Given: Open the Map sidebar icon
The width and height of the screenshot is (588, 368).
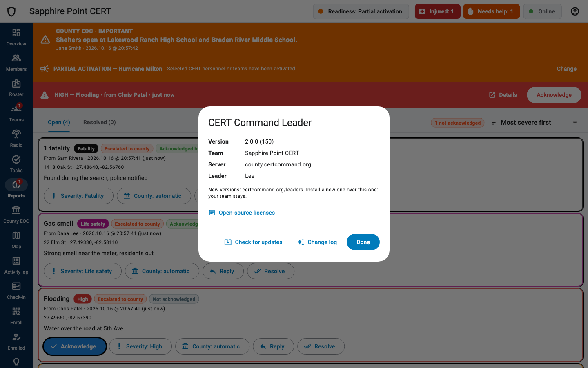Looking at the screenshot, I should [16, 240].
